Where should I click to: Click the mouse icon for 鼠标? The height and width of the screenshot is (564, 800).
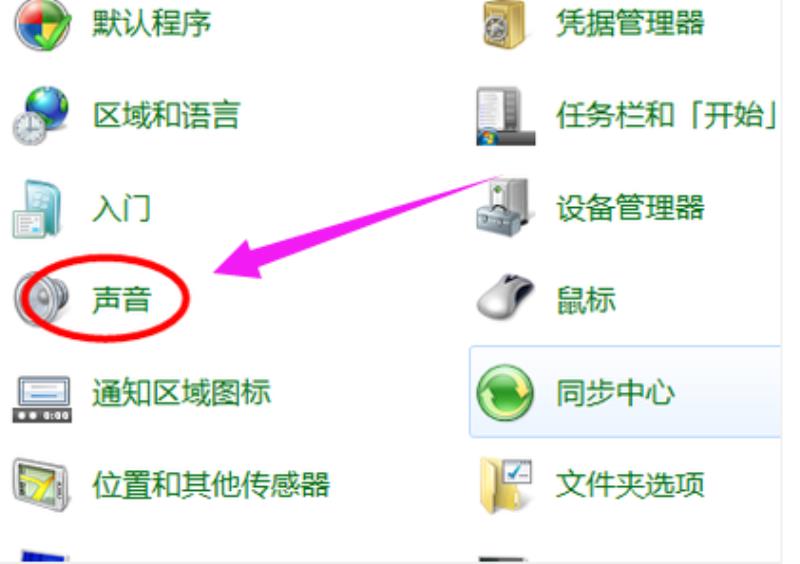point(505,297)
